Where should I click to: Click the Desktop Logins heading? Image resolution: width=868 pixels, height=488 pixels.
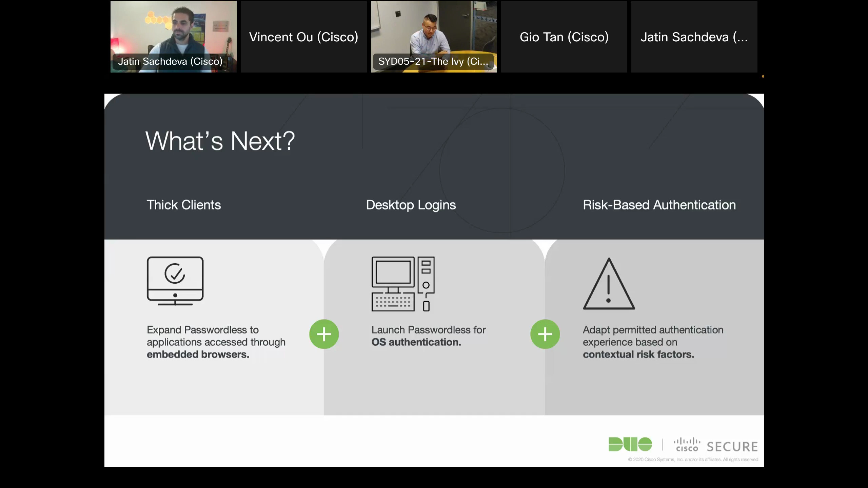411,205
